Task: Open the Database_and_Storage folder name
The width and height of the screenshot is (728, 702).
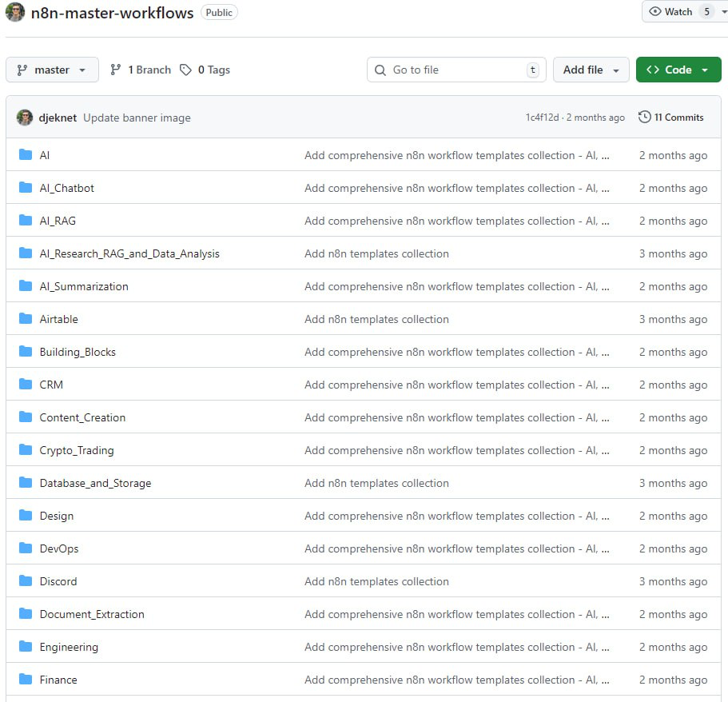Action: [96, 483]
